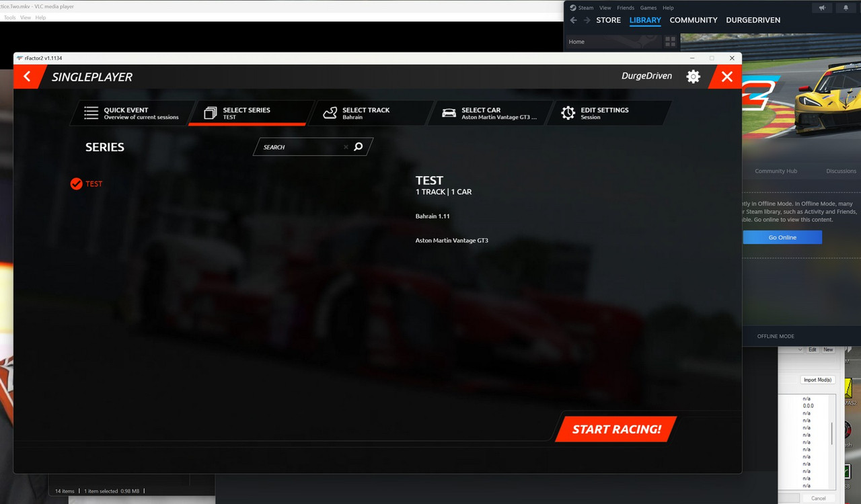Click the TEST series heading in details
Image resolution: width=861 pixels, height=504 pixels.
tap(429, 180)
